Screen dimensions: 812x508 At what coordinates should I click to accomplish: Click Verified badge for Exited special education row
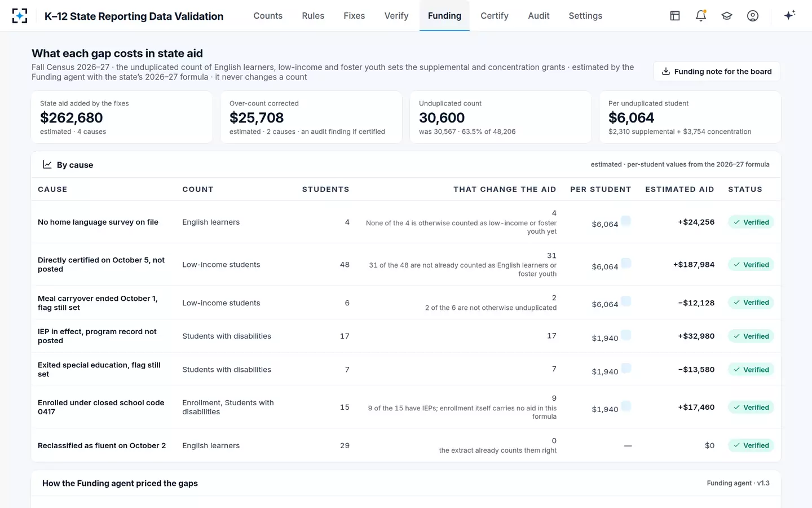751,369
